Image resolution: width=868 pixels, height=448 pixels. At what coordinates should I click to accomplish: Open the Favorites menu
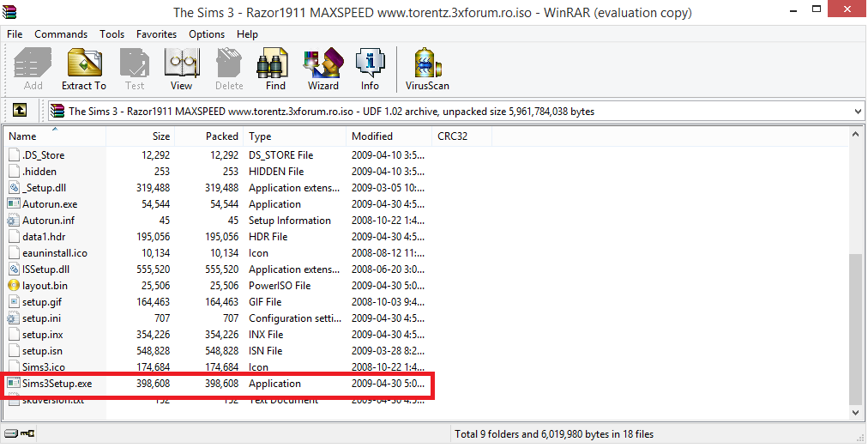[x=157, y=33]
